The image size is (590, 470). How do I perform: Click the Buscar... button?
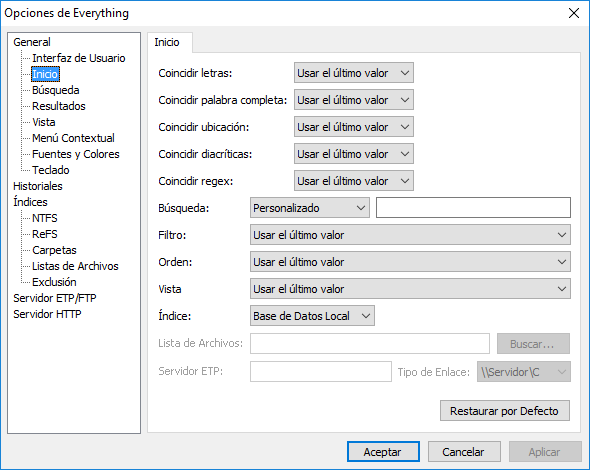click(x=533, y=344)
